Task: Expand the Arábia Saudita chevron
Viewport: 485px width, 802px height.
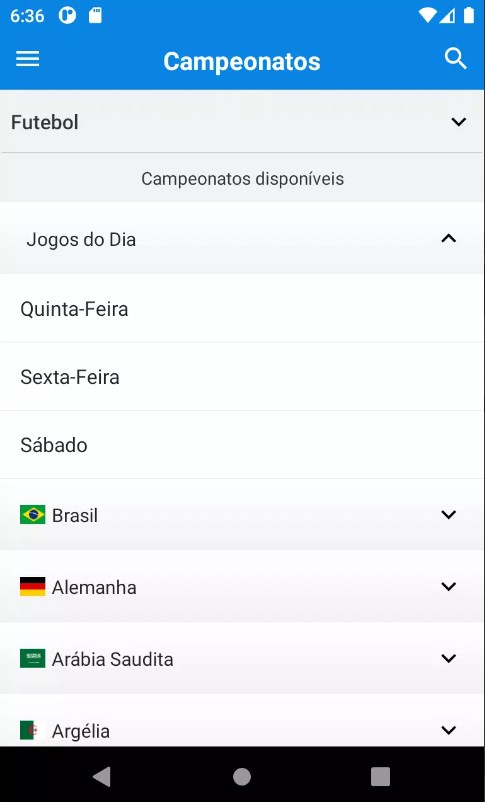Action: (449, 658)
